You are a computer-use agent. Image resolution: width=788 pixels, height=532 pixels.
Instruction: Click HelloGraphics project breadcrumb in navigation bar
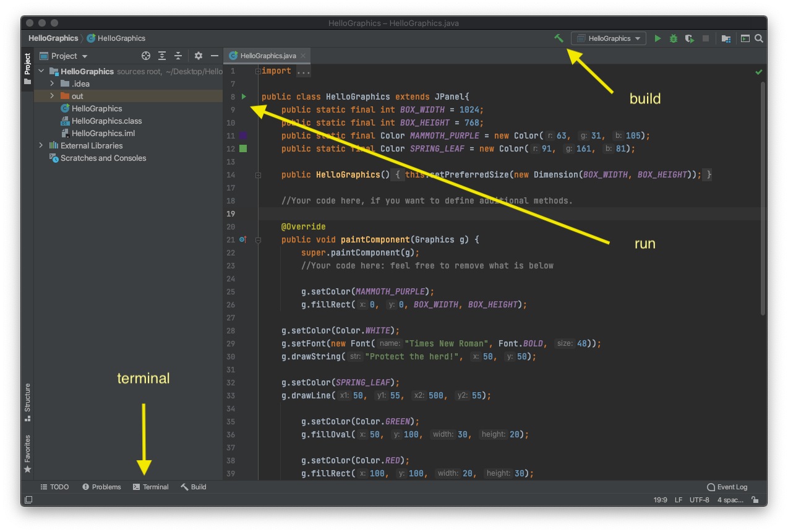[53, 38]
